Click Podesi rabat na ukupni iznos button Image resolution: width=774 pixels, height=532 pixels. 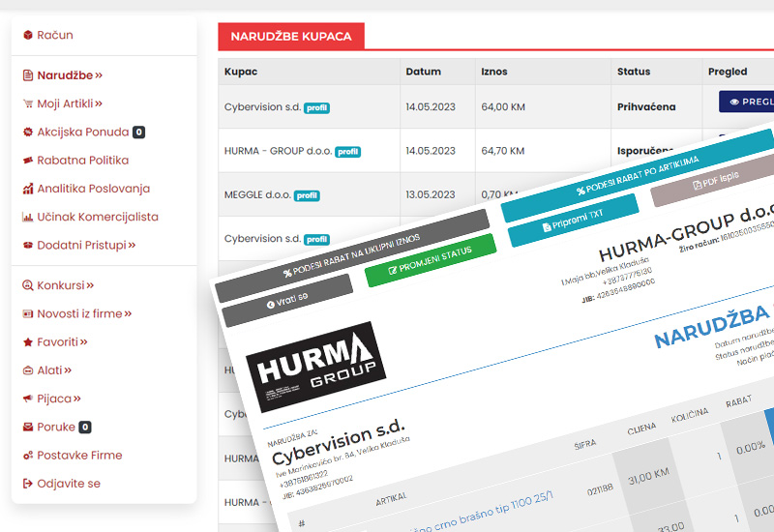click(351, 255)
